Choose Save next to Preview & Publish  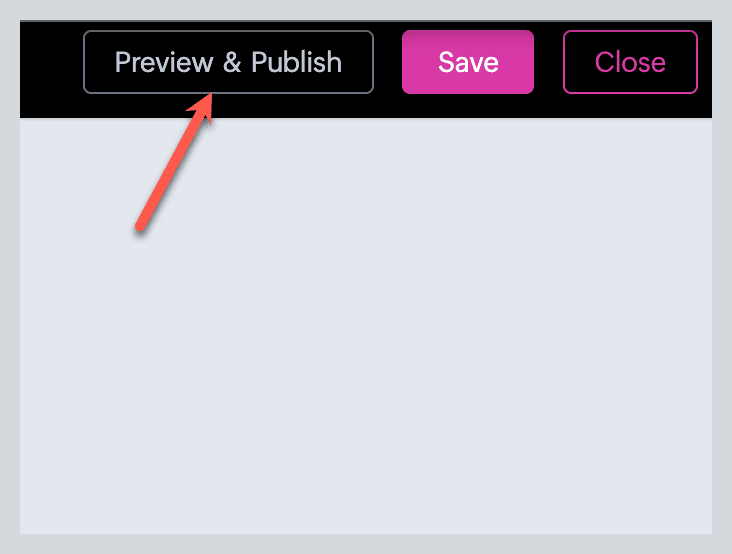[468, 62]
